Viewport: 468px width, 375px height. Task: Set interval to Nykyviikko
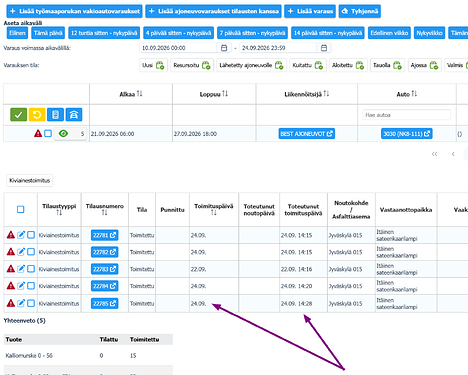click(429, 33)
